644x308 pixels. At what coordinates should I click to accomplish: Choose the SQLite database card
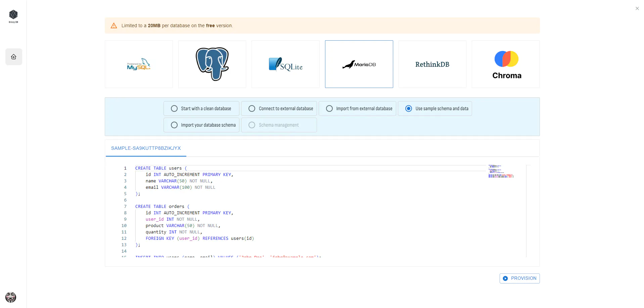tap(285, 64)
